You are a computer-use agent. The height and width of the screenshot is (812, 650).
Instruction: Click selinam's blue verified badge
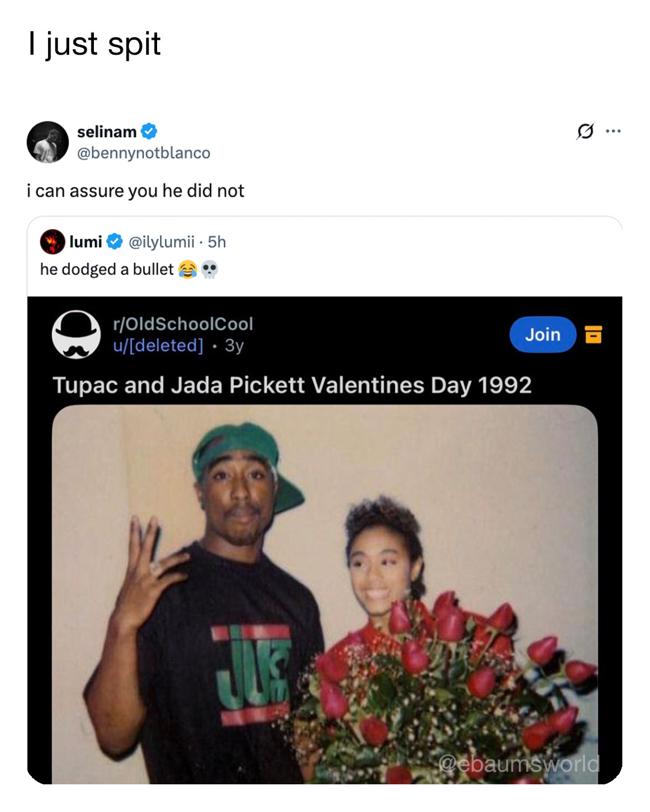(147, 132)
